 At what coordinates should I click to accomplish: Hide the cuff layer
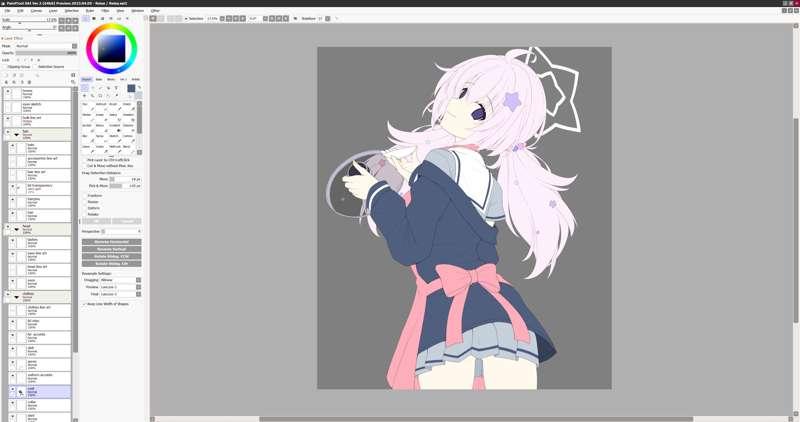pyautogui.click(x=13, y=389)
